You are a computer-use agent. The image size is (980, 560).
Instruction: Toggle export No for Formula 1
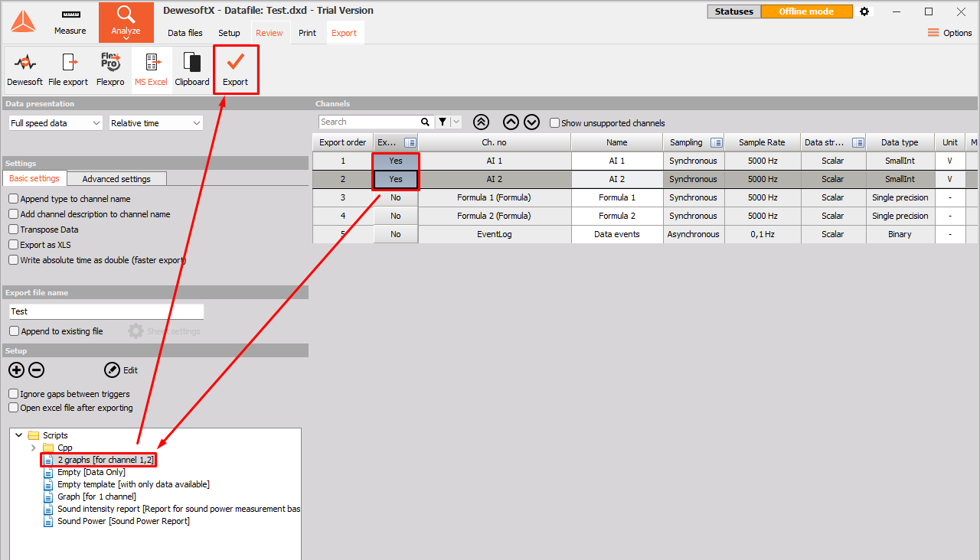[396, 197]
